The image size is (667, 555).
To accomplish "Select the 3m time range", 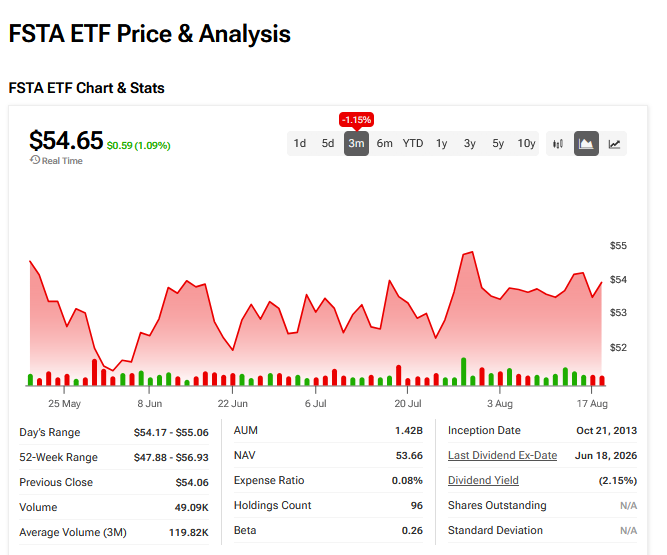I will tap(356, 144).
